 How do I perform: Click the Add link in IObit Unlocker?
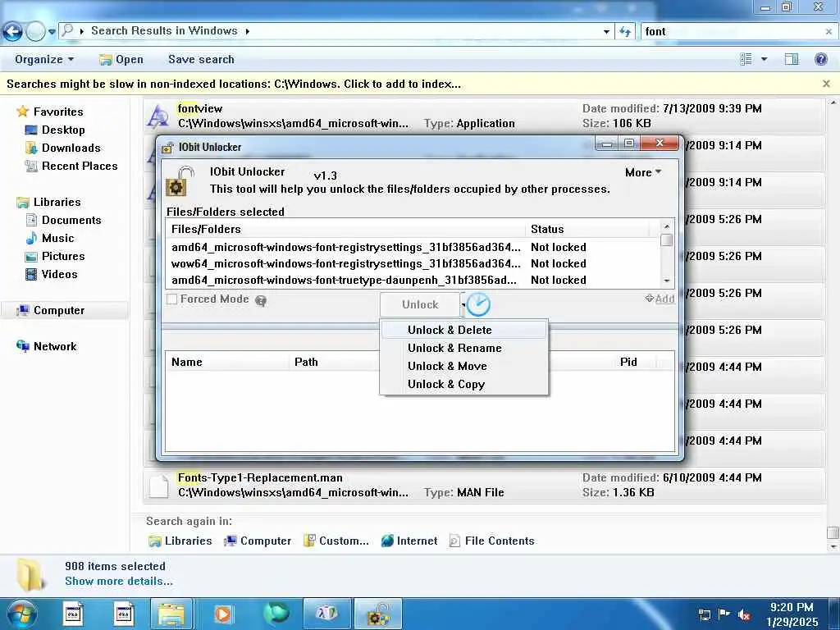[x=660, y=299]
